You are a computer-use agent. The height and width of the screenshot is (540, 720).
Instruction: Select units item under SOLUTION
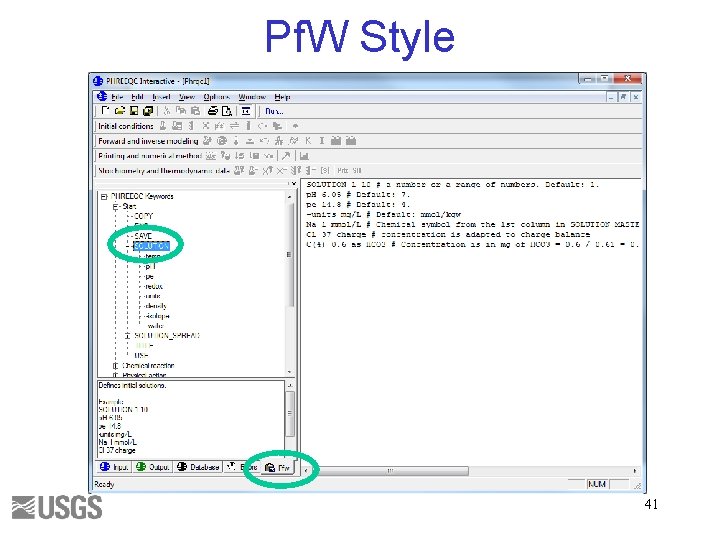(152, 296)
